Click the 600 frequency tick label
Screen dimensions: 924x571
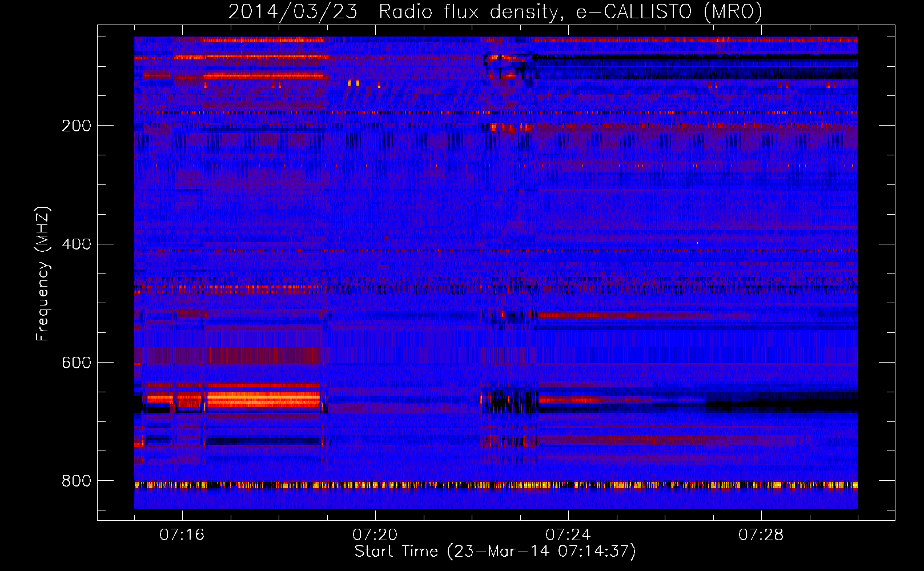click(76, 363)
